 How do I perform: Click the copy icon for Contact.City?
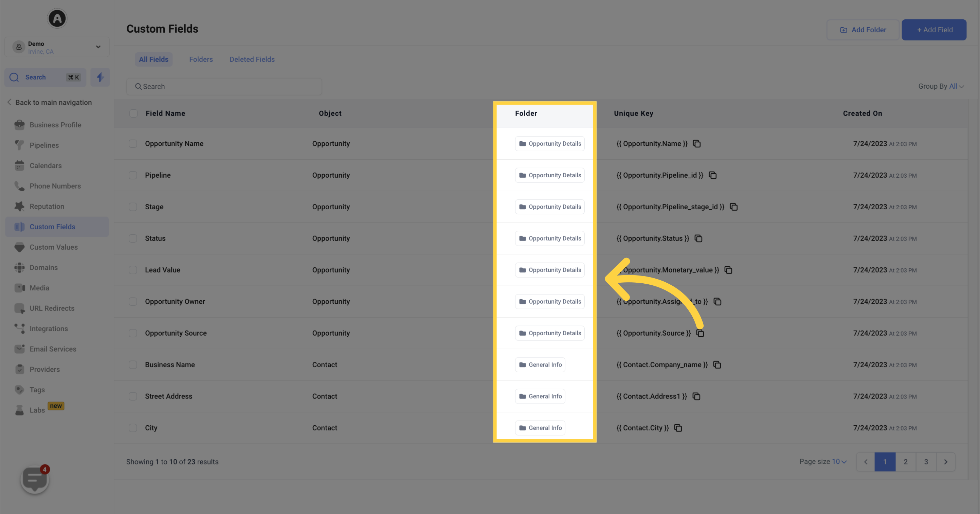tap(678, 428)
